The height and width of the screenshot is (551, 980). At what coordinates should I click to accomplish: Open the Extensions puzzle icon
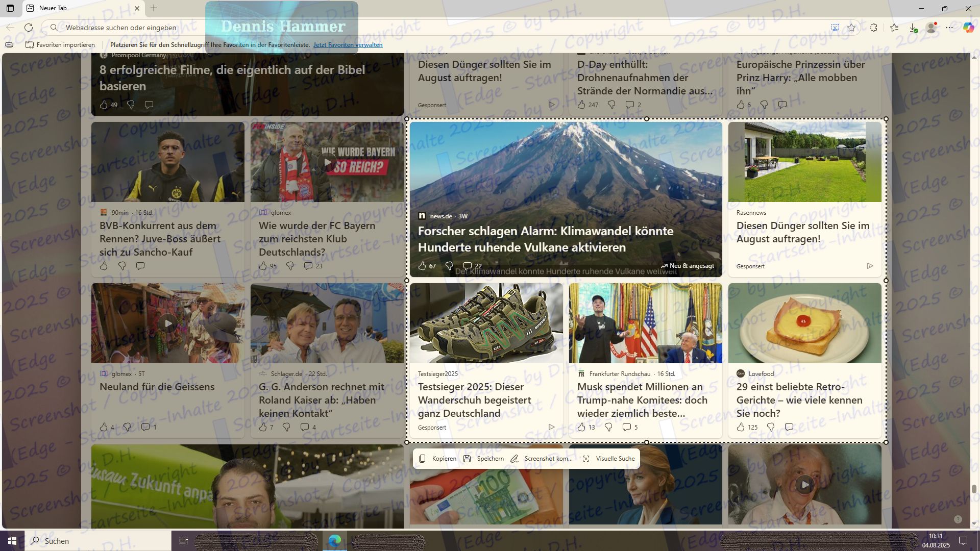click(x=873, y=28)
